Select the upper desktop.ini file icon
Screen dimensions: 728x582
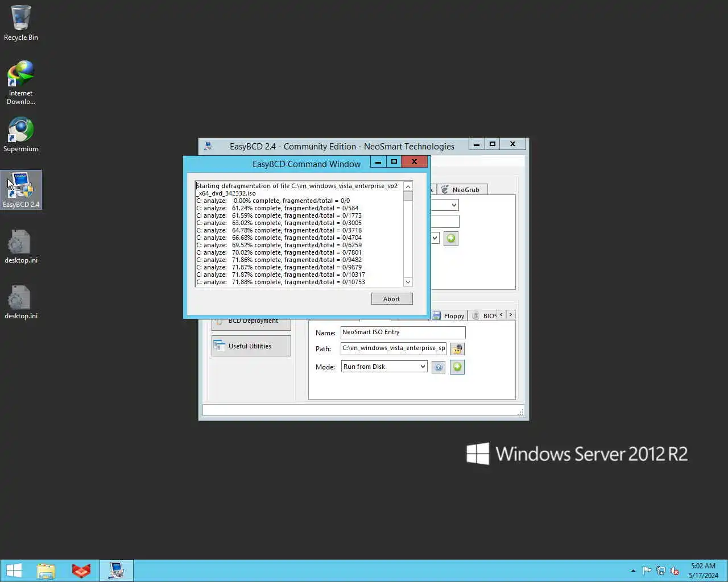[x=21, y=247]
